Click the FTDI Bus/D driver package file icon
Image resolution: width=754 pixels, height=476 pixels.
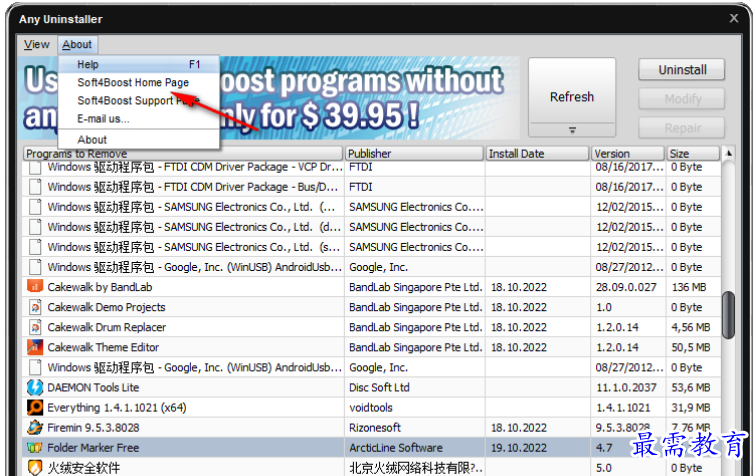tap(35, 187)
